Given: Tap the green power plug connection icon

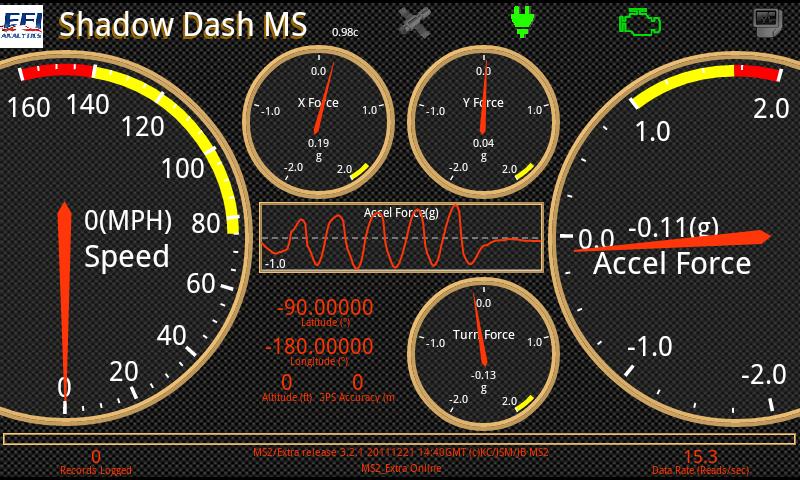Looking at the screenshot, I should pos(521,22).
